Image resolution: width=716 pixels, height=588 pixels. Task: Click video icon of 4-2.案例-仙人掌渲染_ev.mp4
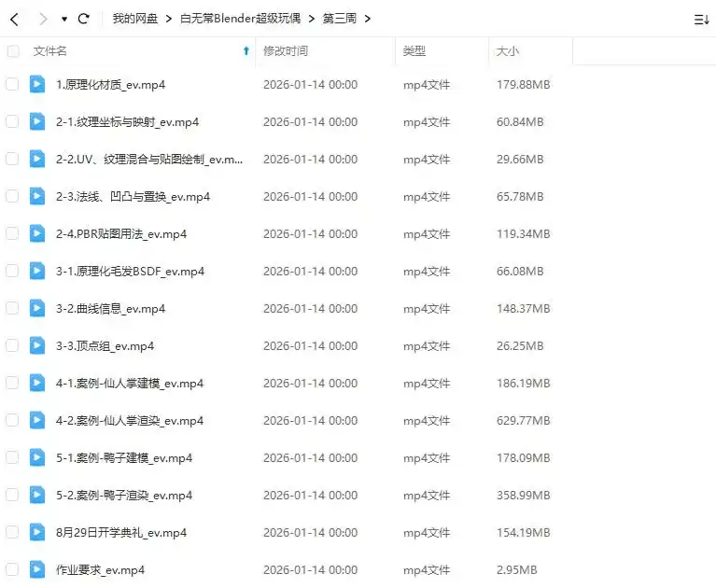pos(37,420)
